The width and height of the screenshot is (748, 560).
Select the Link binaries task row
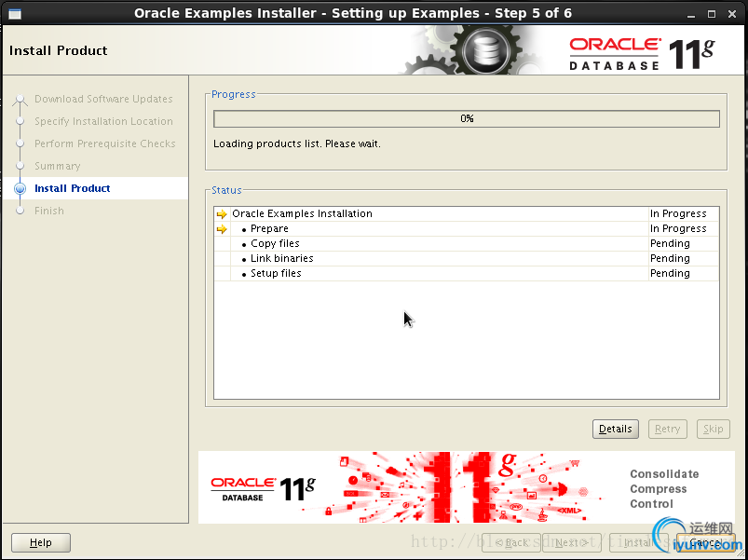click(467, 258)
